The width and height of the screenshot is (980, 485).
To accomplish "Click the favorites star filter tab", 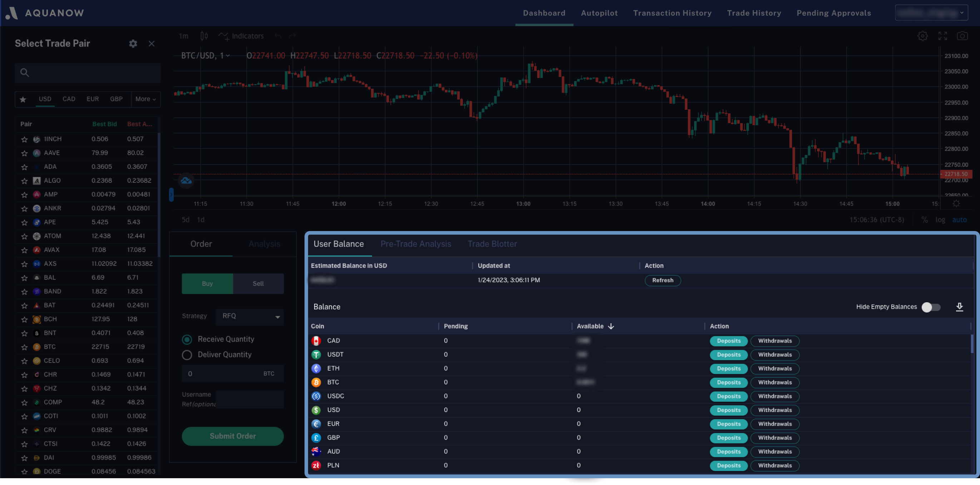I will pos(23,99).
